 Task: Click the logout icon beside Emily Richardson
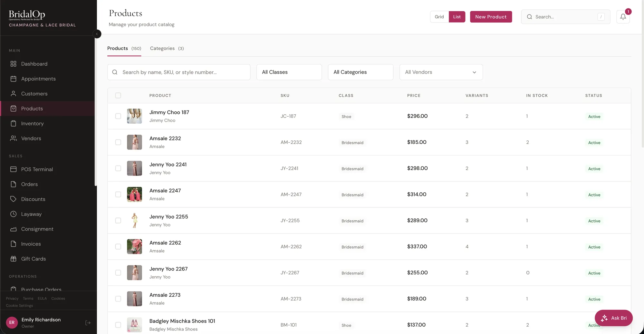88,323
